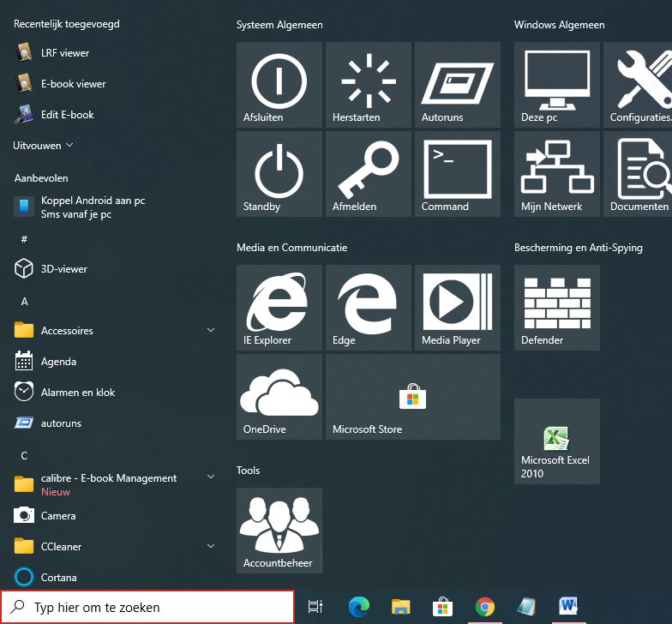Click the Afmelden key tile

369,173
